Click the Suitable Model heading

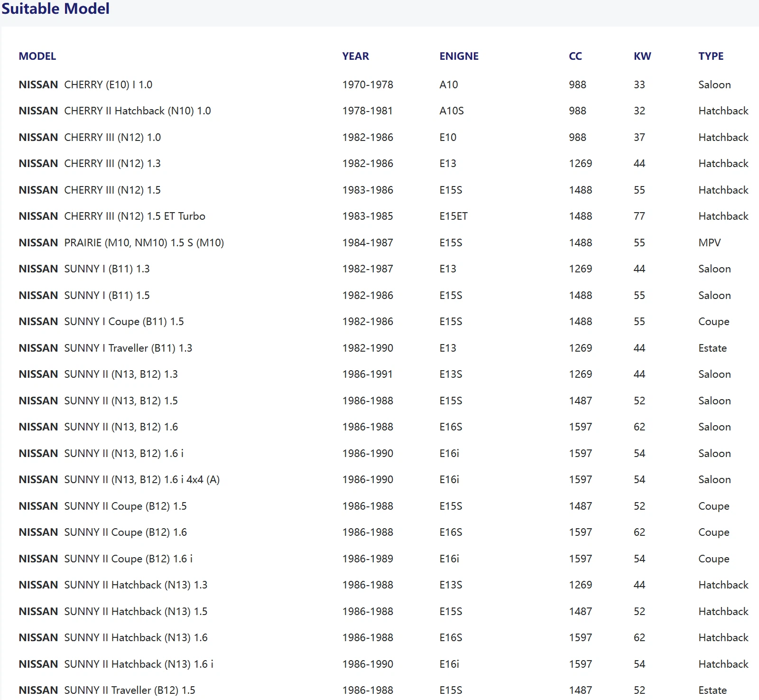pyautogui.click(x=56, y=9)
